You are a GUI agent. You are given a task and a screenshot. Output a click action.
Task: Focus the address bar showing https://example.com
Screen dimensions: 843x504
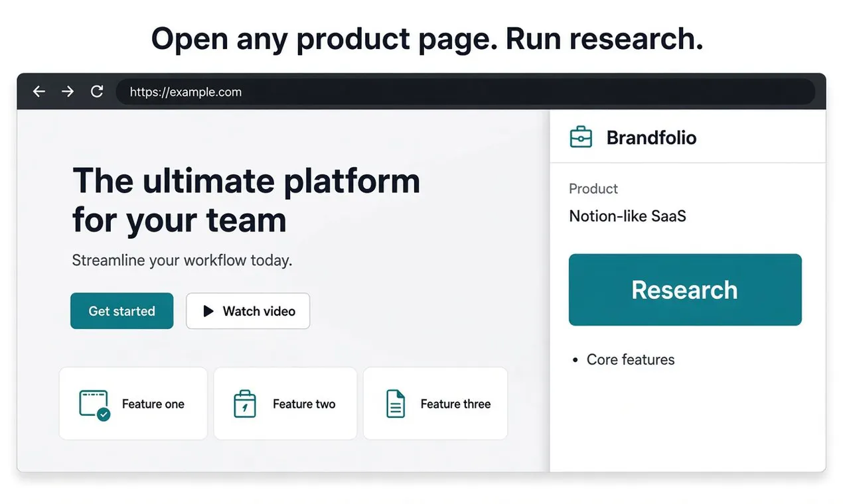coord(465,92)
